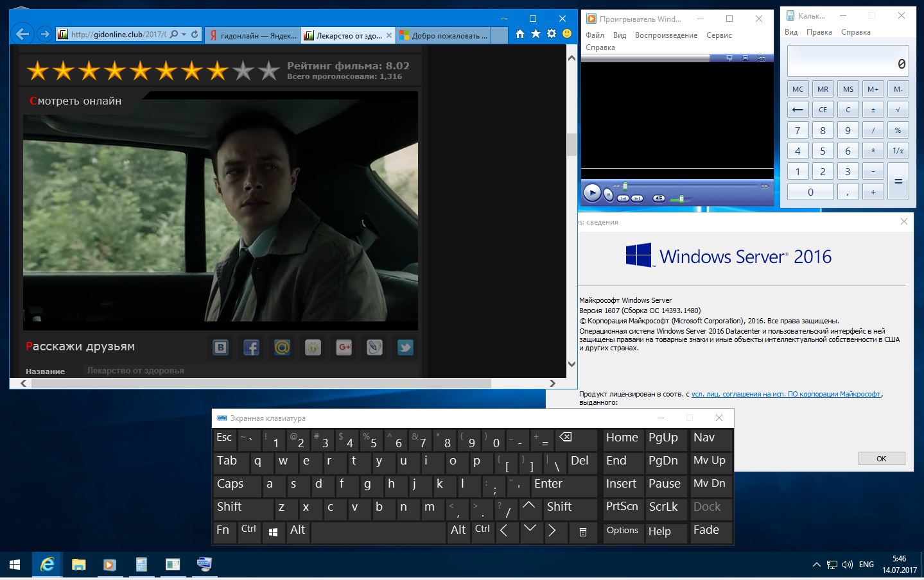The width and height of the screenshot is (924, 580).
Task: Share via LiveJournal icon
Action: (374, 348)
